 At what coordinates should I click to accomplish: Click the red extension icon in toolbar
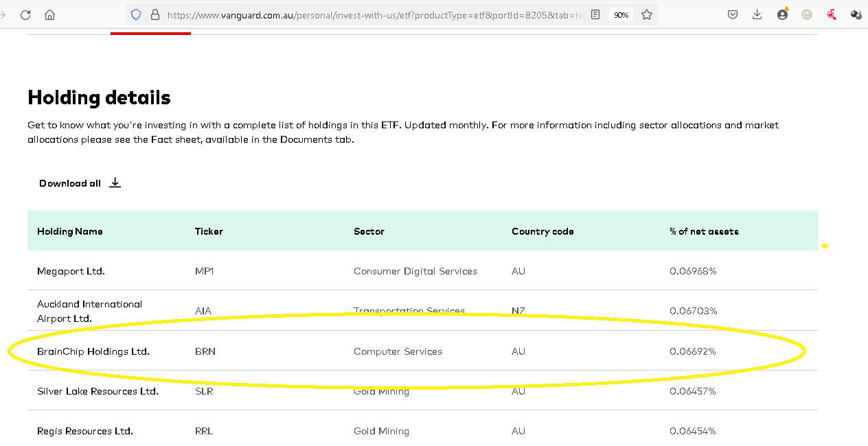pos(832,14)
